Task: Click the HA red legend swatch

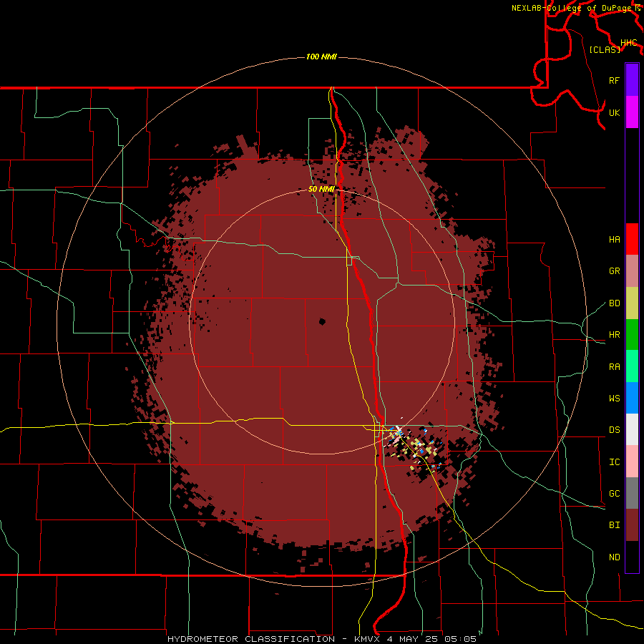Action: pos(632,239)
